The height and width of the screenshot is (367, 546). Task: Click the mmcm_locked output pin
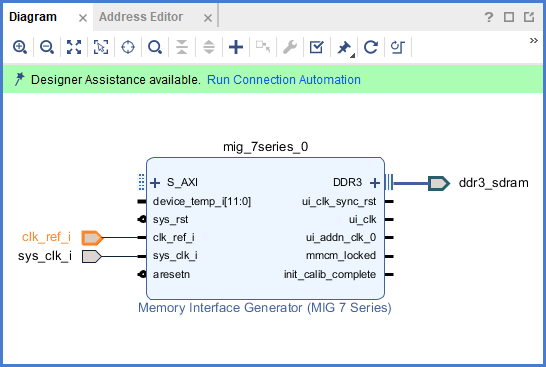point(341,256)
